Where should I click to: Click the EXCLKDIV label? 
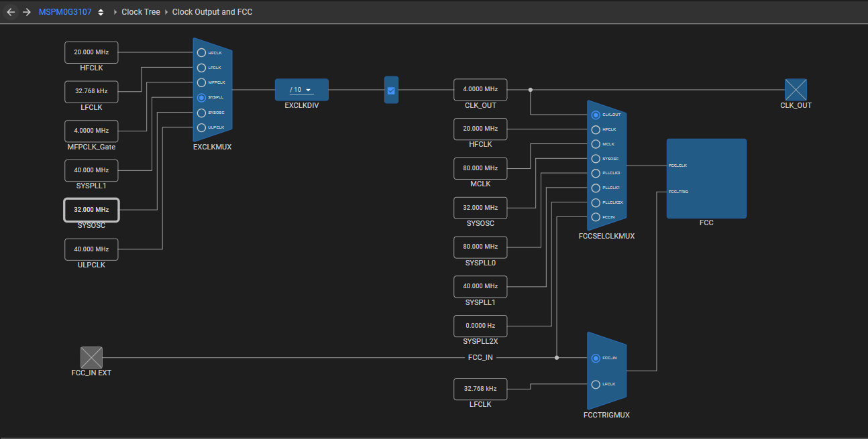302,106
